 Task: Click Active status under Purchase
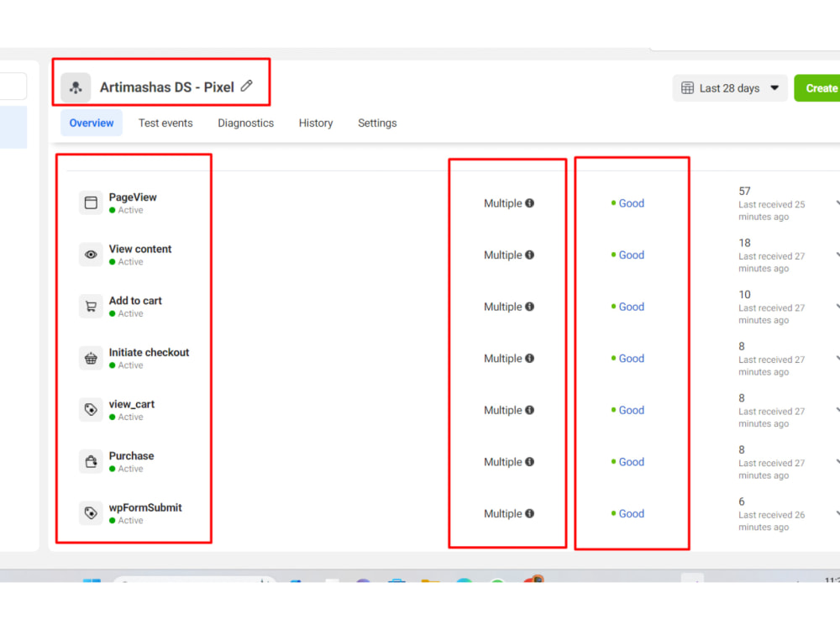click(131, 469)
